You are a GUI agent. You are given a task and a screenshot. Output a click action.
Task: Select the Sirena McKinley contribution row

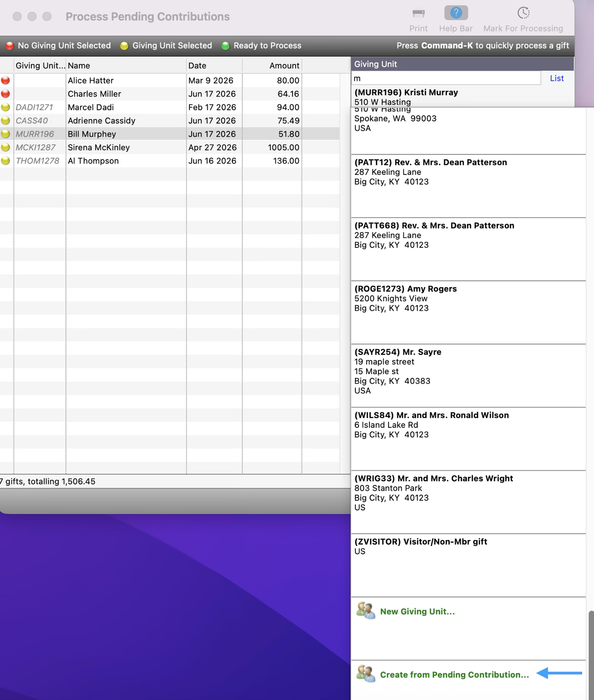[x=169, y=147]
